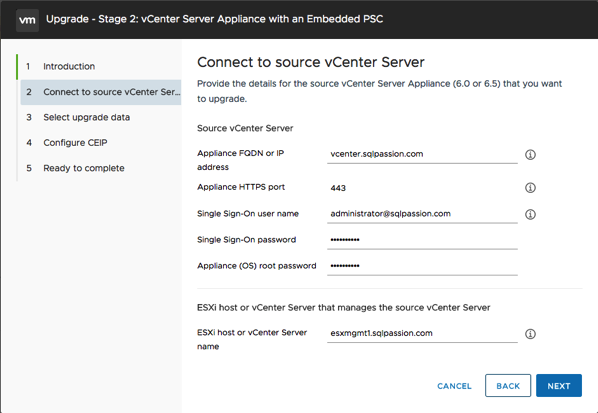The width and height of the screenshot is (598, 413).
Task: Click the VMware vm logo icon
Action: (27, 20)
